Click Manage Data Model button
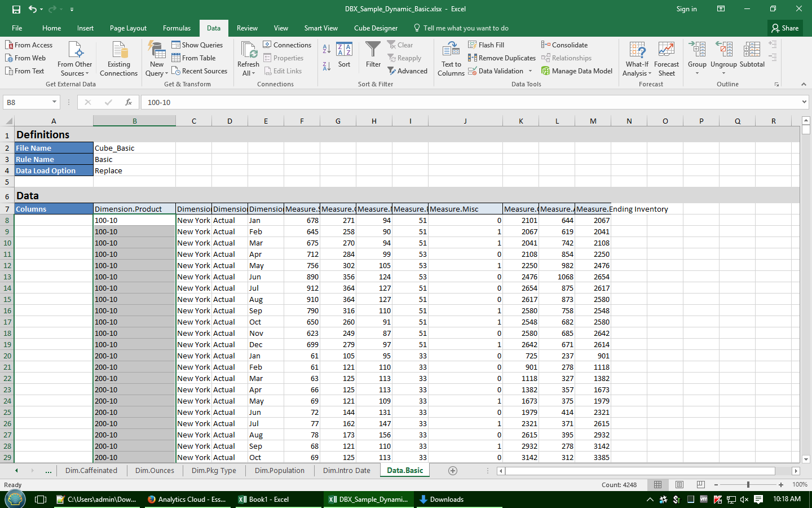Viewport: 812px width, 508px height. (x=577, y=71)
